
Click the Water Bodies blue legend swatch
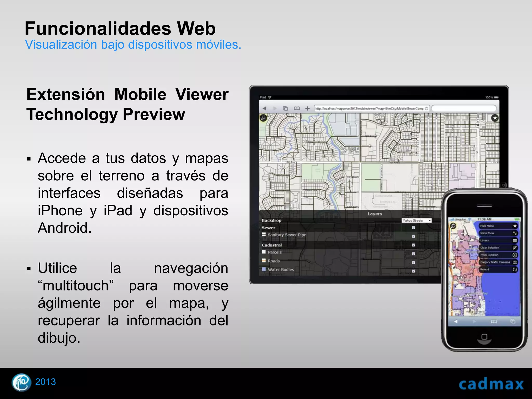264,269
